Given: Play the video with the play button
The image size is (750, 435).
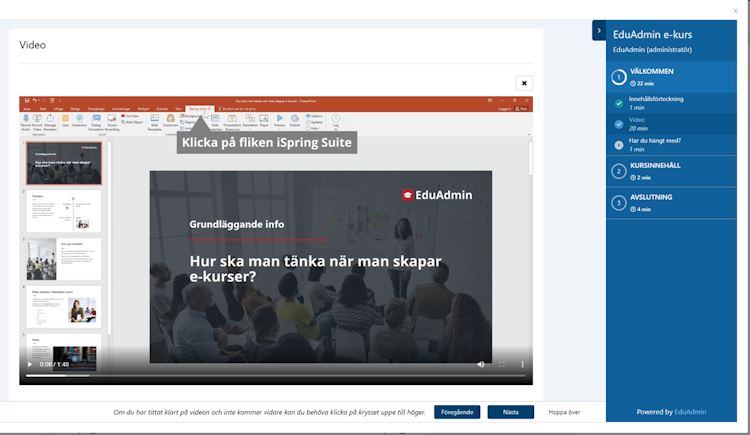Looking at the screenshot, I should (x=30, y=364).
